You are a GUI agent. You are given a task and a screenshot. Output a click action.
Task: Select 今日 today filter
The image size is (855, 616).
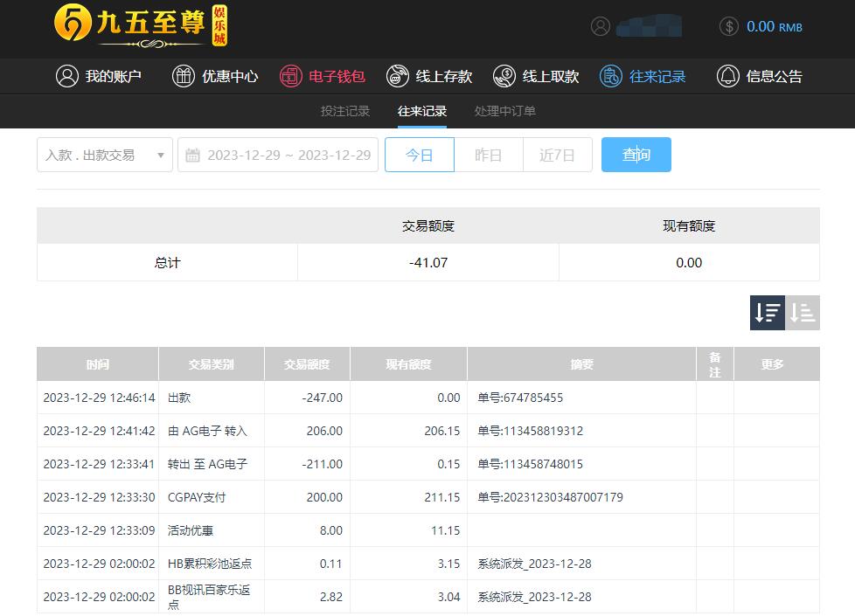[420, 155]
